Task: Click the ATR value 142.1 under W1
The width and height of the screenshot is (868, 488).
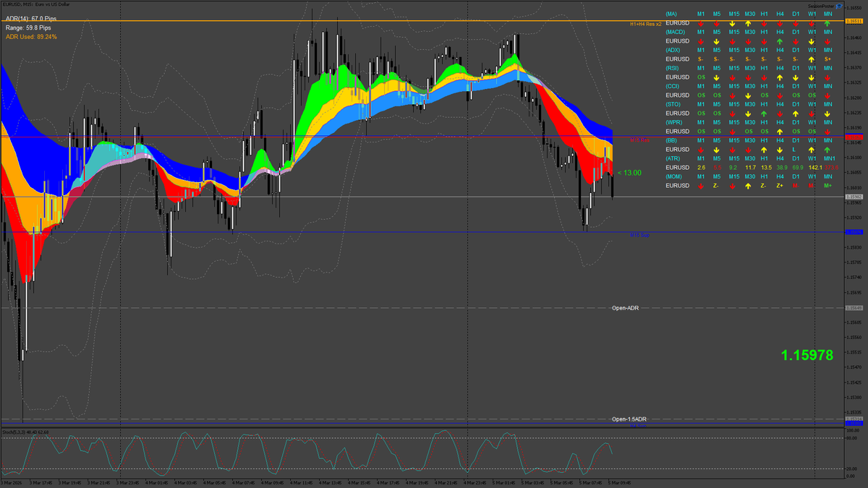Action: click(814, 167)
